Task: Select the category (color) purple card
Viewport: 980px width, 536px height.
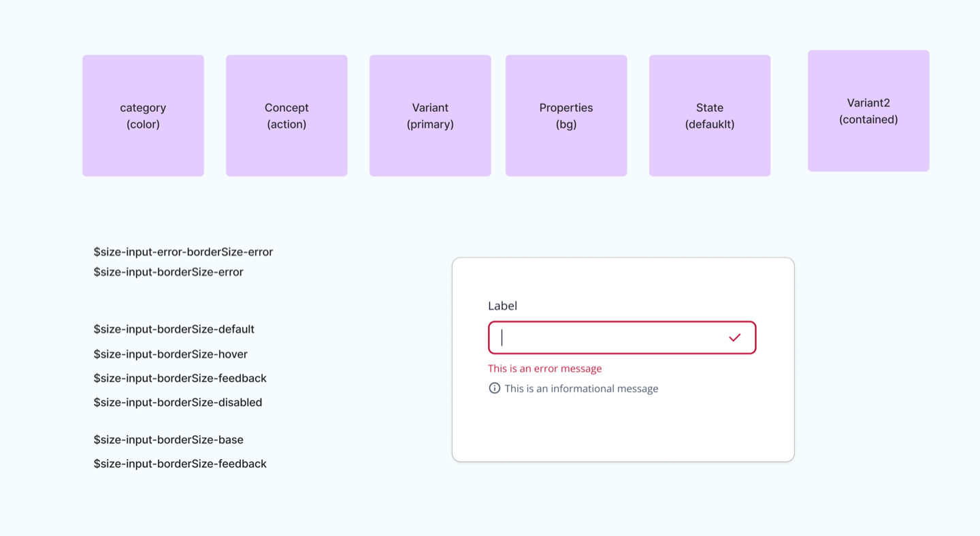Action: pyautogui.click(x=143, y=116)
